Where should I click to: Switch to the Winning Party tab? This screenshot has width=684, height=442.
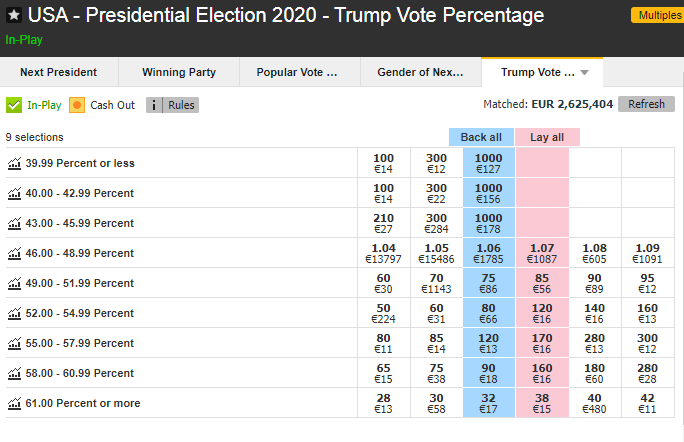[x=178, y=72]
